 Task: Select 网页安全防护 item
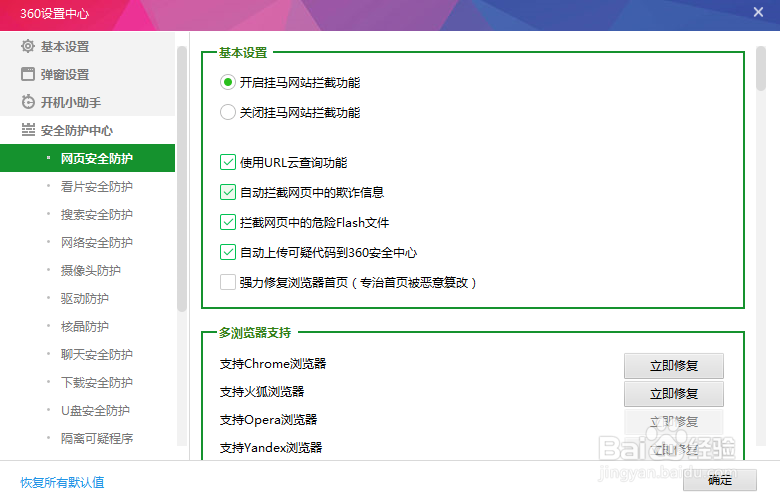pos(88,158)
